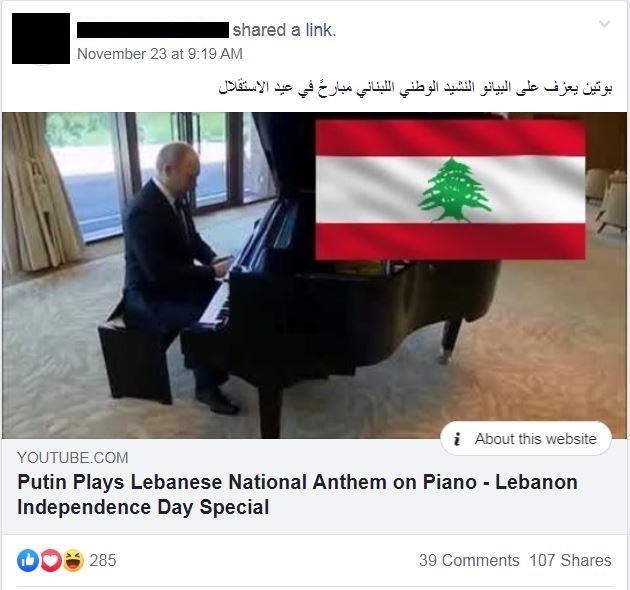Click the info icon on About this website

(456, 439)
